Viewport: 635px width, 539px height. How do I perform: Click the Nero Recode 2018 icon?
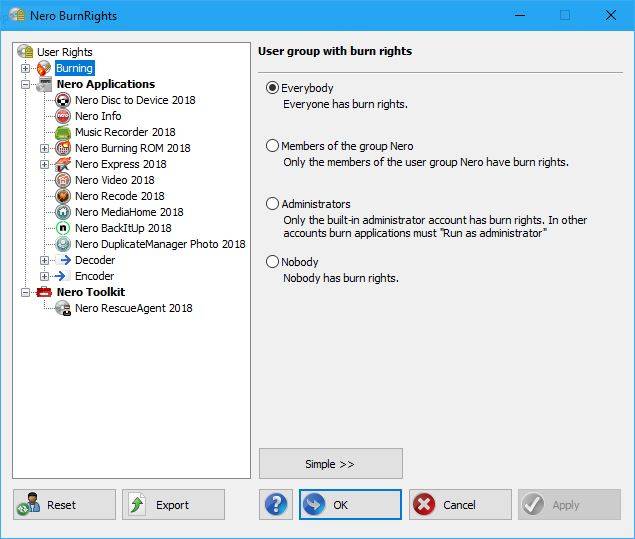(x=63, y=196)
